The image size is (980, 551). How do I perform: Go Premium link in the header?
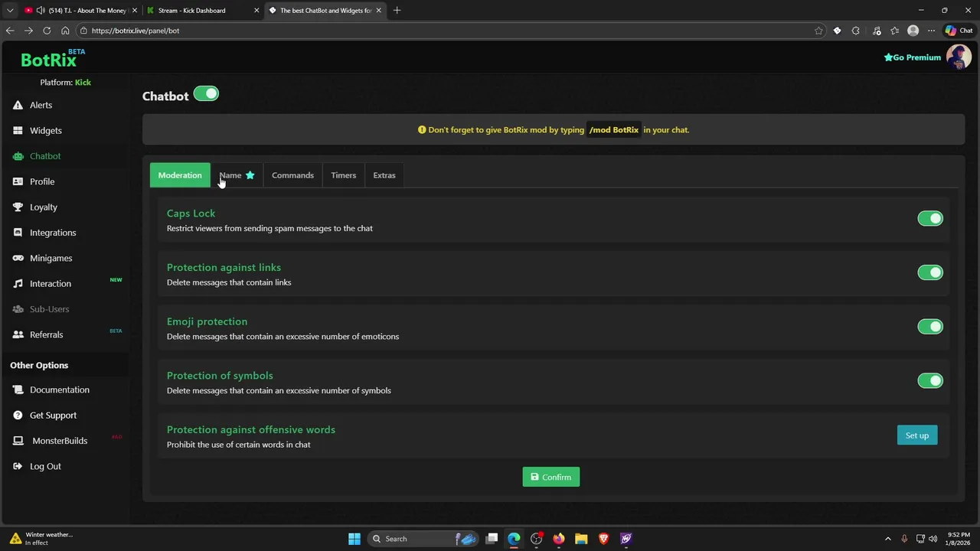912,57
